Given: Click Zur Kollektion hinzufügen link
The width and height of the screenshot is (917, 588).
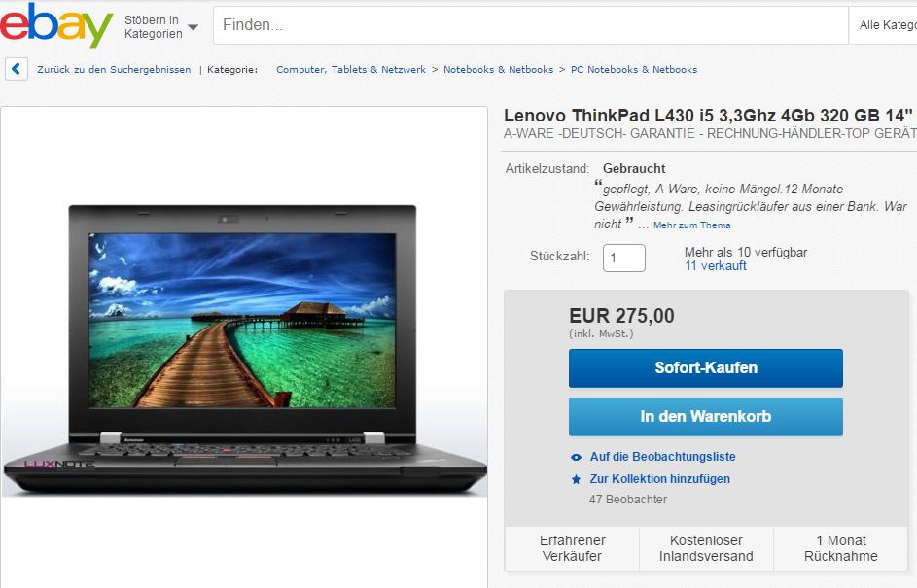Looking at the screenshot, I should 659,479.
